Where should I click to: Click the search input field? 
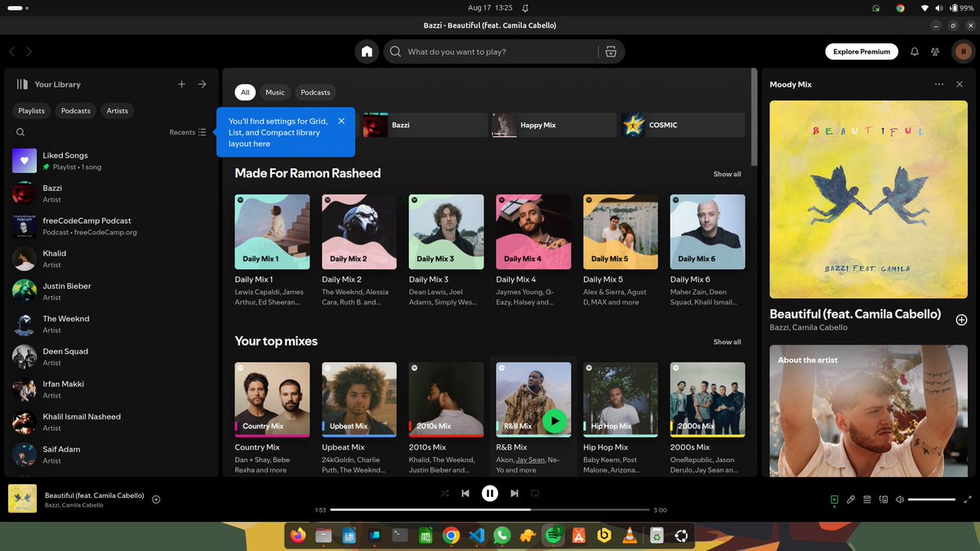click(x=492, y=51)
